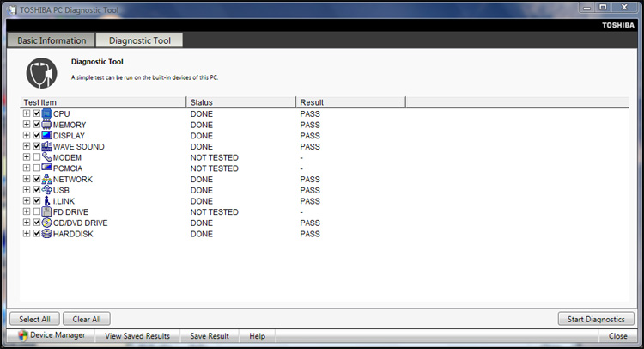This screenshot has height=349, width=644.
Task: Click the MEMORY module icon
Action: (47, 125)
